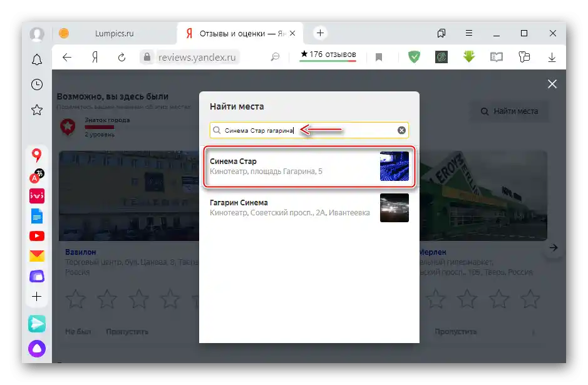The image size is (588, 385).
Task: Enable reading mode with the book icon
Action: tap(496, 57)
